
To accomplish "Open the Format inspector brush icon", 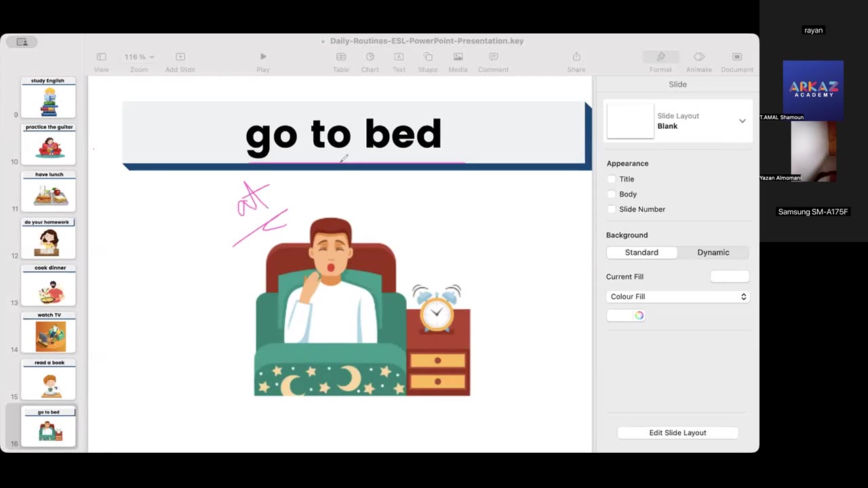I will click(x=660, y=57).
